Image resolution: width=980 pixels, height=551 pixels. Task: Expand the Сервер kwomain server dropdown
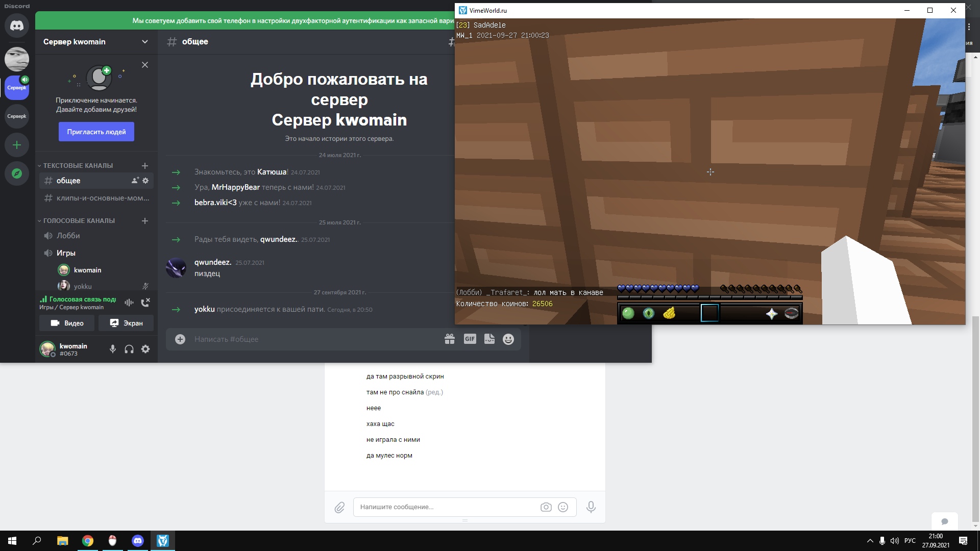[144, 42]
